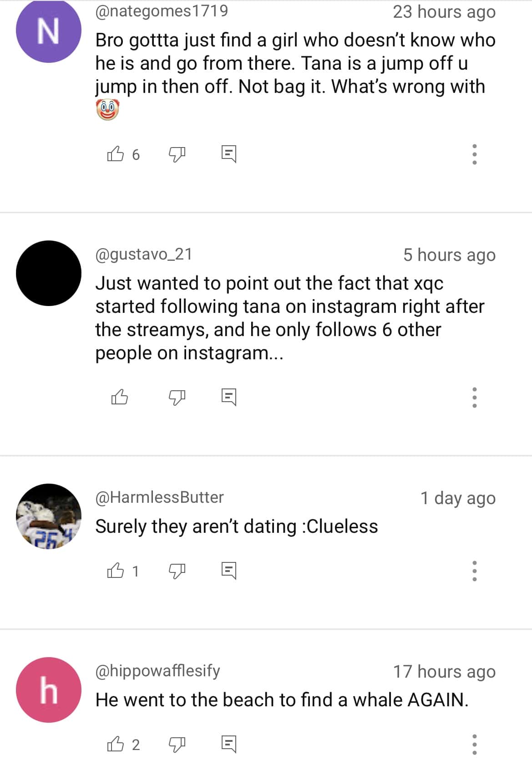This screenshot has height=771, width=532.
Task: Dislike the @hippowafflesify comment
Action: pyautogui.click(x=177, y=744)
